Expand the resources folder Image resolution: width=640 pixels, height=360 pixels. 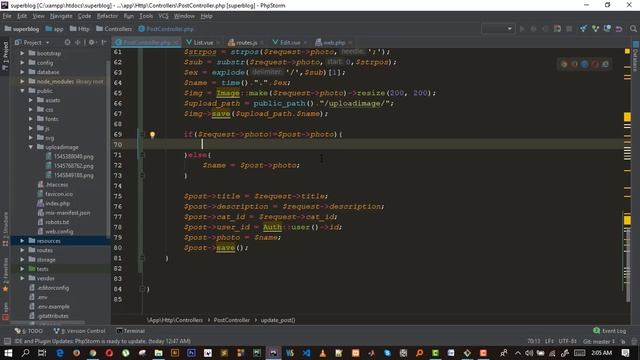(22, 241)
